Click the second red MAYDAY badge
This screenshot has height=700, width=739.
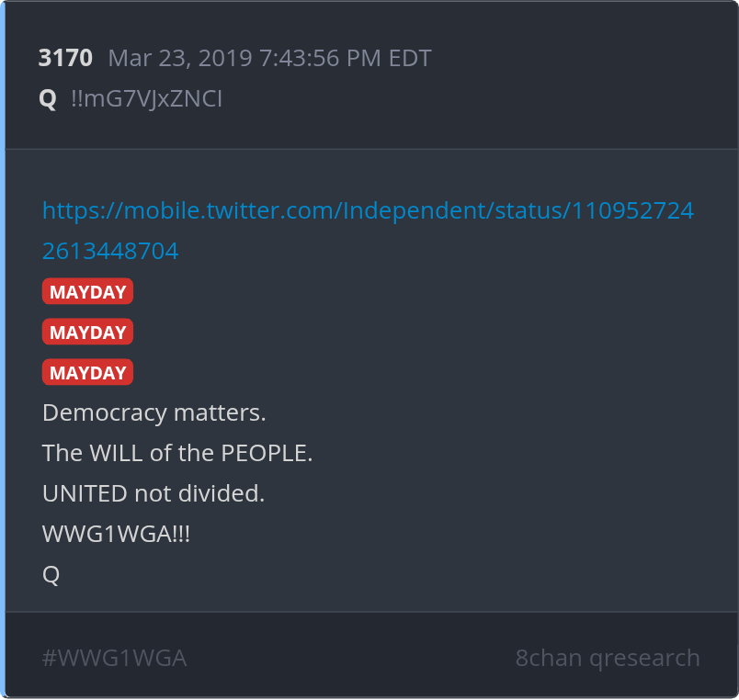point(87,333)
